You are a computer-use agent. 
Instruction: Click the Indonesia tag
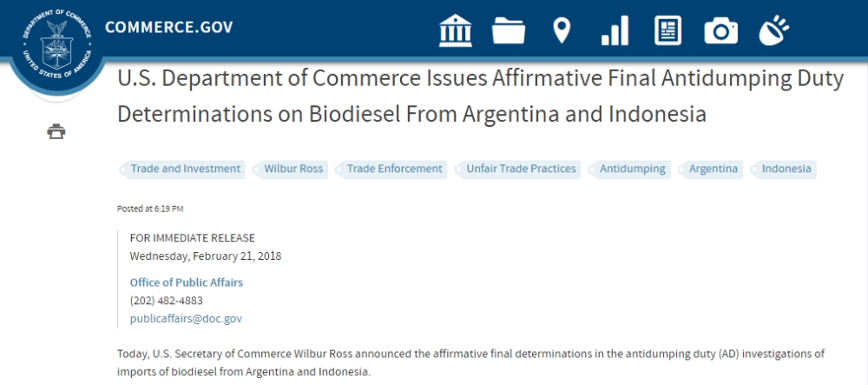[783, 169]
